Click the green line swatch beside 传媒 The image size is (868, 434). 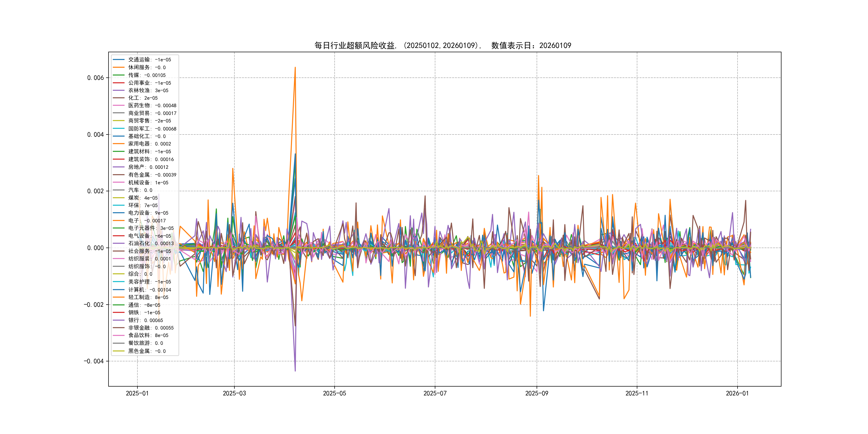click(x=119, y=75)
